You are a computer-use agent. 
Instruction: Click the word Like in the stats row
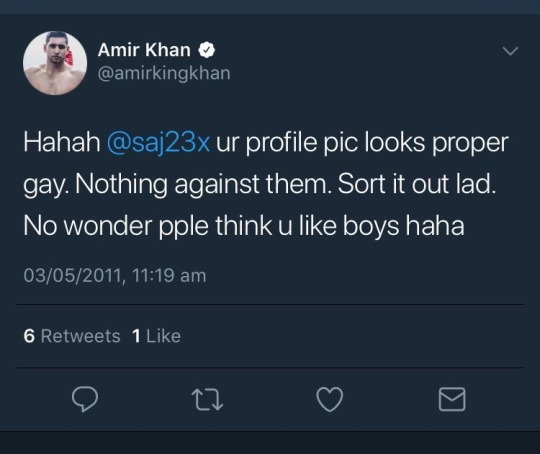pyautogui.click(x=164, y=336)
